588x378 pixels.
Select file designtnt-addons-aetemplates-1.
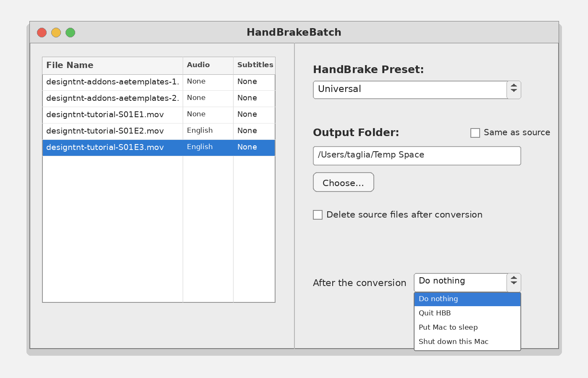pyautogui.click(x=159, y=82)
